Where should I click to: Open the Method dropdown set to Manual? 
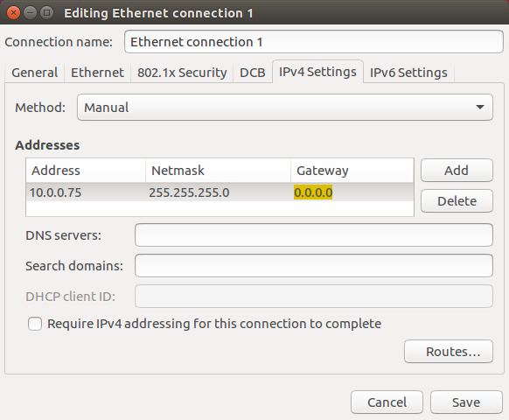point(285,108)
